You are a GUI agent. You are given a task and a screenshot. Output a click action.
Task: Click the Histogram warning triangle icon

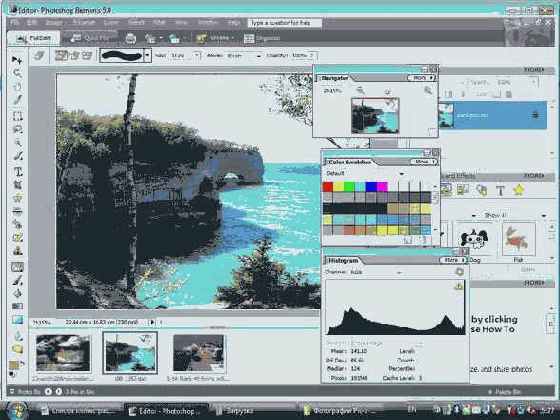pos(459,286)
